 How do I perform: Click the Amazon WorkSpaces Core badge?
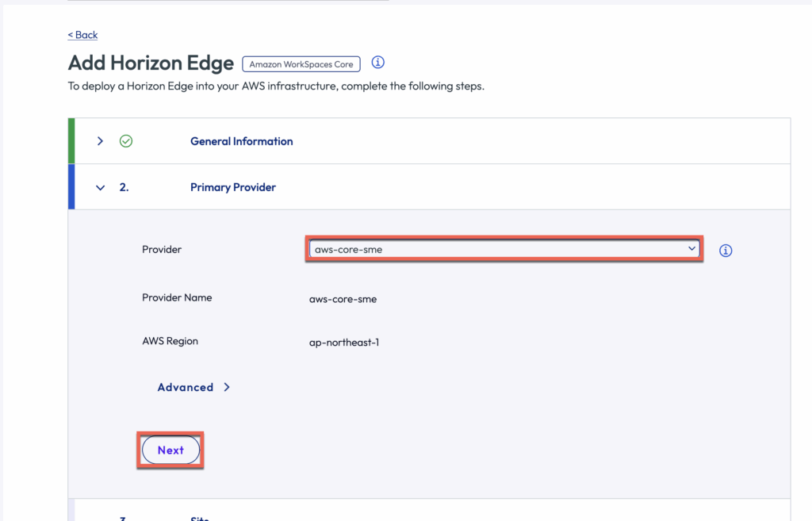(x=301, y=64)
